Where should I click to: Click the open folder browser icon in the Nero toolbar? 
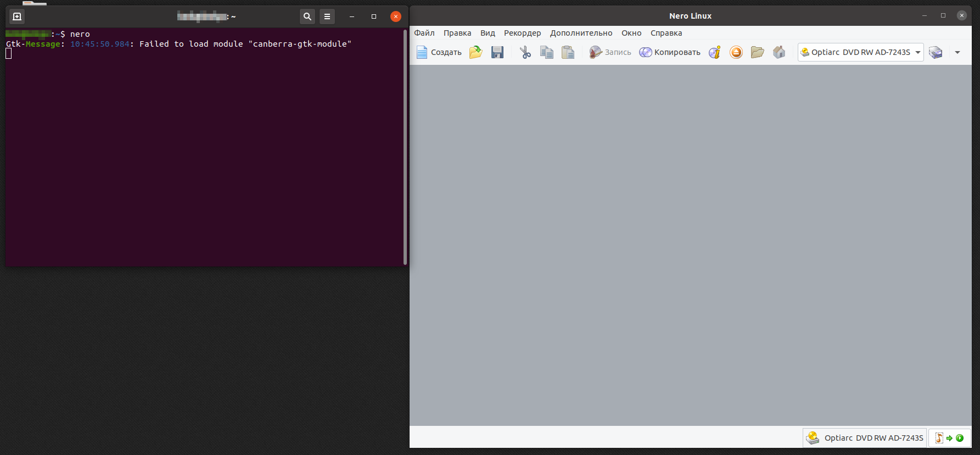(758, 52)
